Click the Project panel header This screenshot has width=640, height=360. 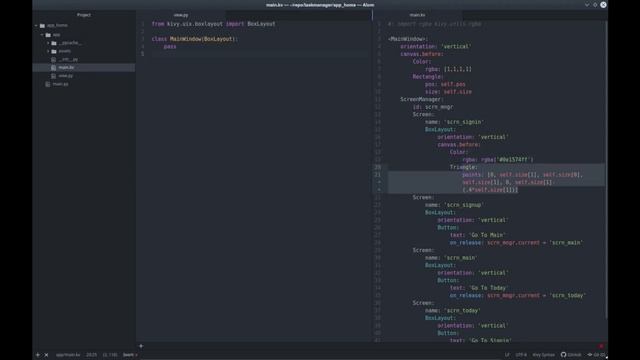[x=84, y=15]
